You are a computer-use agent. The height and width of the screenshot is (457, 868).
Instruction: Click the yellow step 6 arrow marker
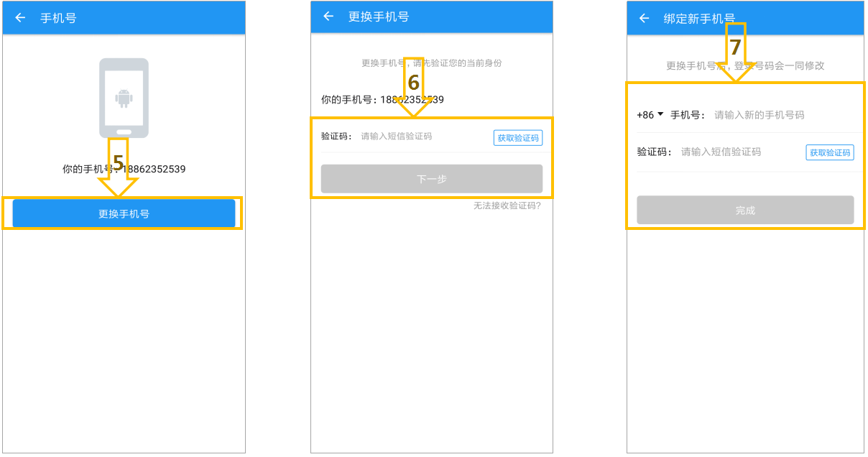tap(414, 87)
